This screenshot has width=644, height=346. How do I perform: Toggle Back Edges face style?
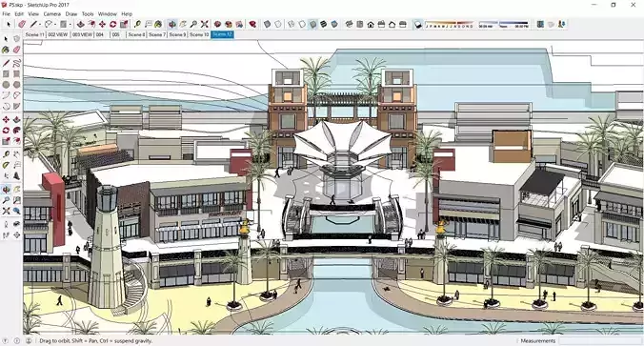click(278, 25)
